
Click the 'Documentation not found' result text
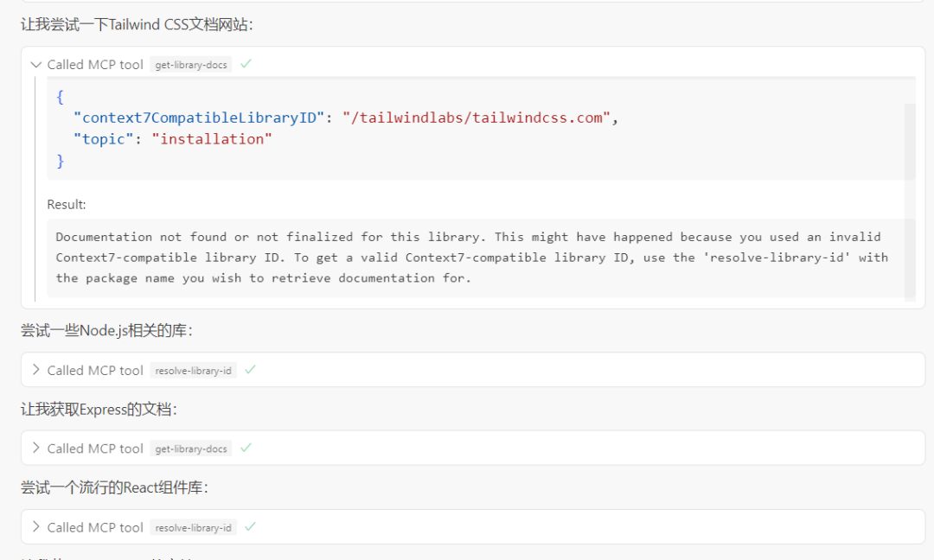pos(472,257)
